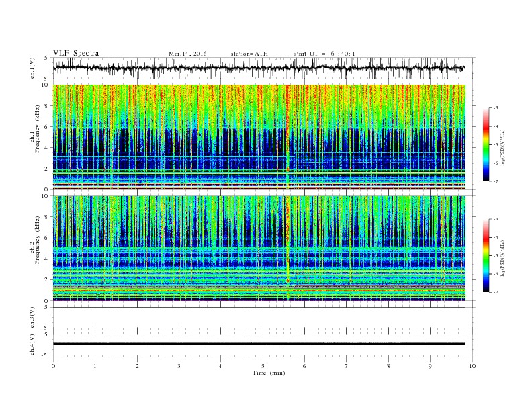Click time axis tick label "3"
The width and height of the screenshot is (532, 411).
click(x=179, y=366)
